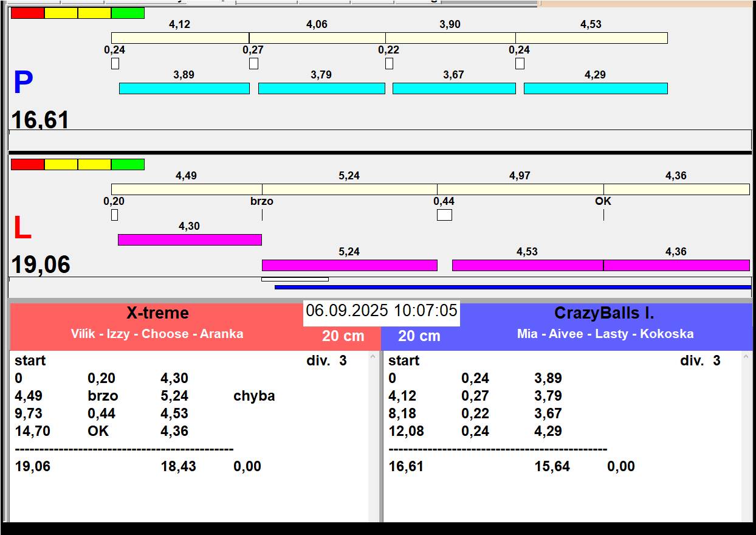Select the CrazyBalls I. team name header
Image resolution: width=756 pixels, height=535 pixels.
coord(604,313)
